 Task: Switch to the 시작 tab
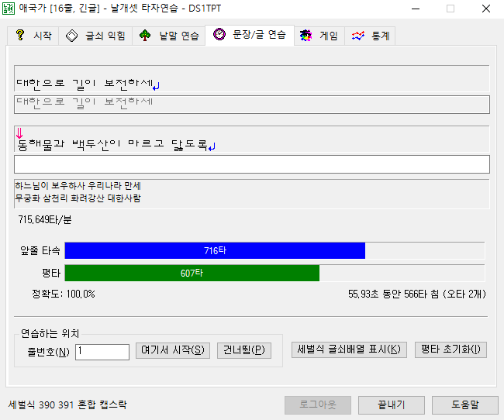pyautogui.click(x=33, y=36)
